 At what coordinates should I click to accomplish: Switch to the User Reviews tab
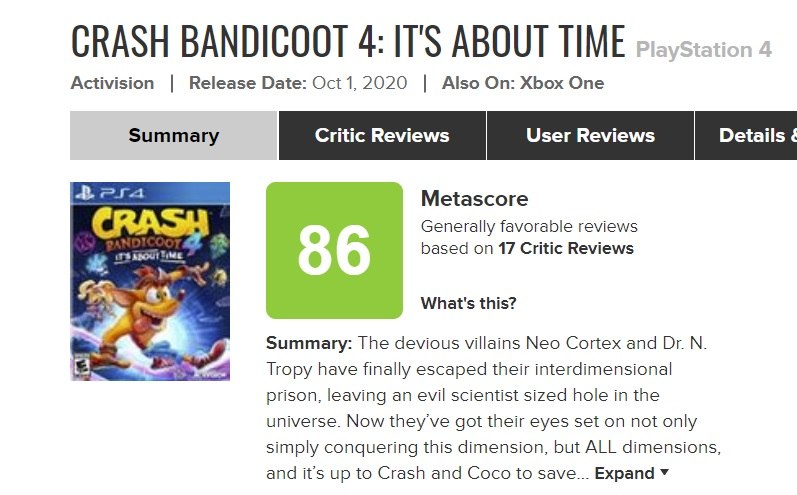coord(590,136)
